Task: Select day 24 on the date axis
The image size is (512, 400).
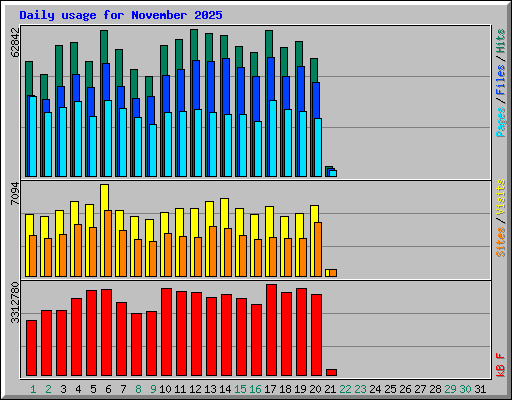Action: coord(375,389)
